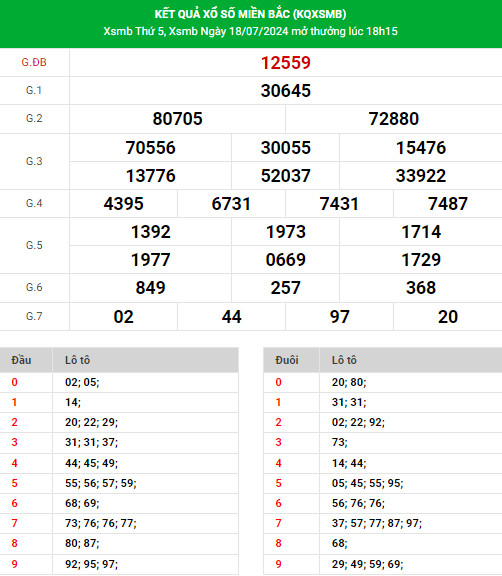Click the G.3 number 13776
502x576 pixels.
point(151,176)
